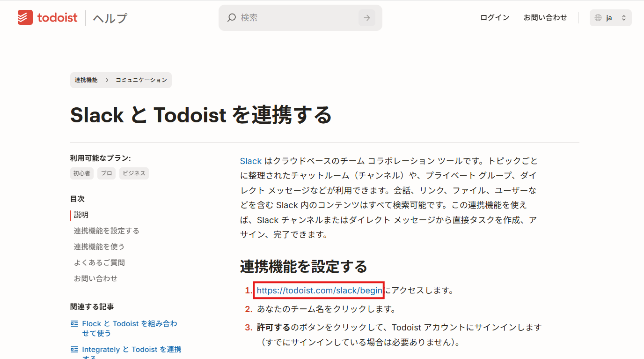The width and height of the screenshot is (644, 359).
Task: Click the 連携機能を設定する section heading
Action: (304, 267)
